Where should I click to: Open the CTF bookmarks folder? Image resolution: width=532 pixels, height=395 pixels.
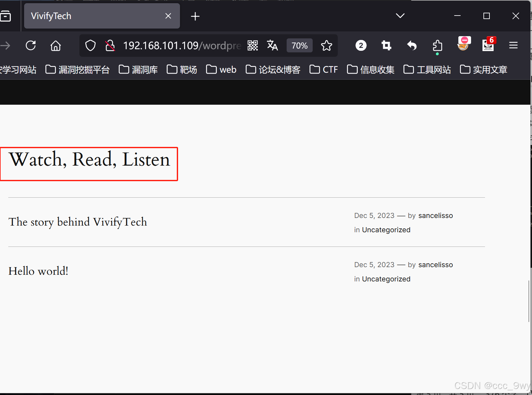coord(323,69)
